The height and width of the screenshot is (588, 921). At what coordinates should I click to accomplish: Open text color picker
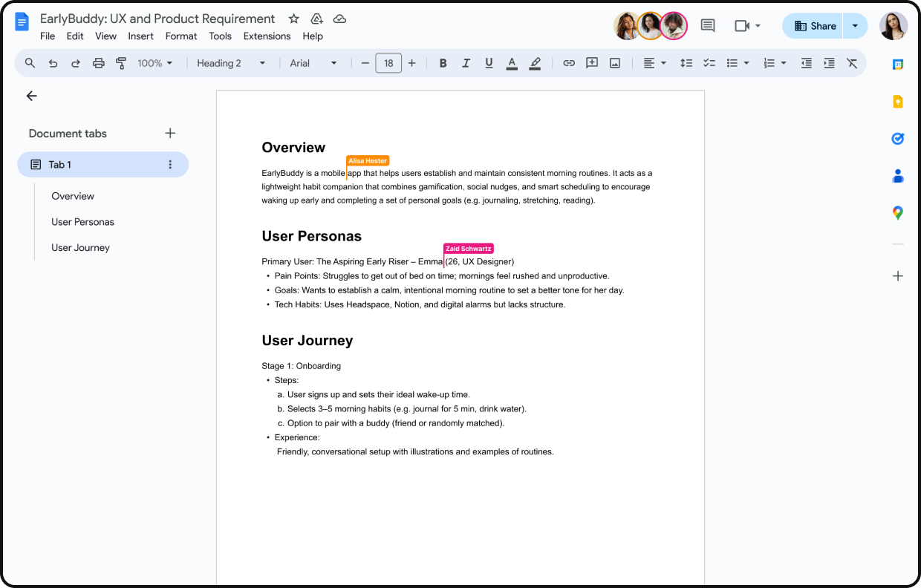click(x=512, y=63)
